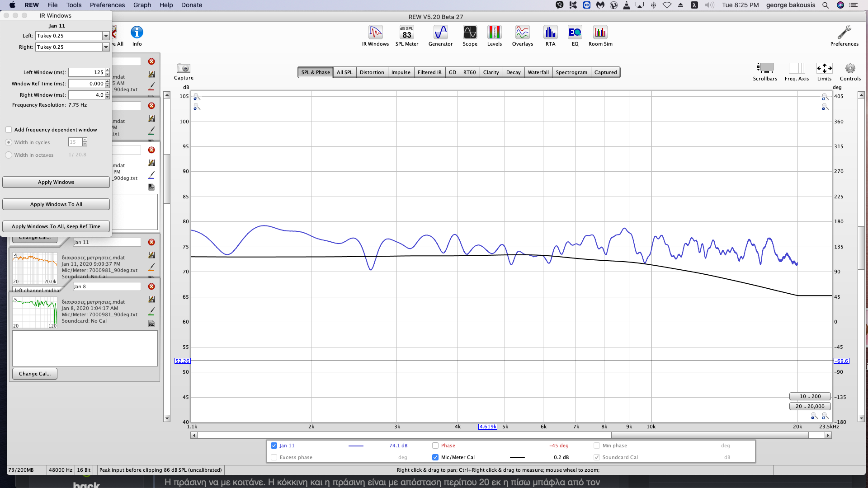This screenshot has height=488, width=868.
Task: Select Width in cycles radio
Action: [x=9, y=142]
